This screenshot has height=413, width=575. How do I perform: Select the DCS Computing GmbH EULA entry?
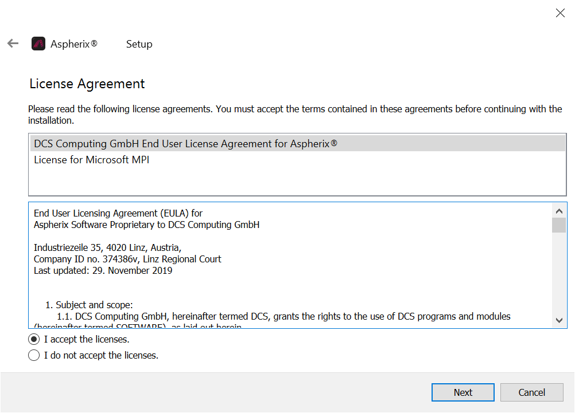click(297, 143)
